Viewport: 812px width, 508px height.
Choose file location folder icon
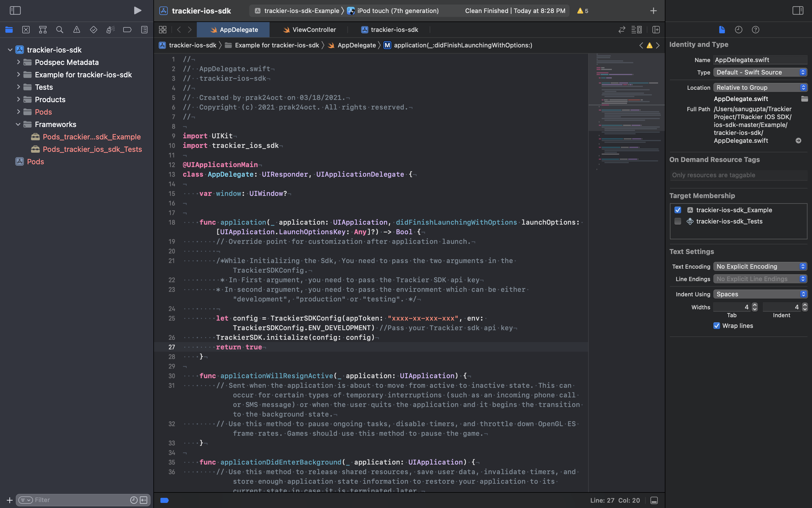[804, 99]
